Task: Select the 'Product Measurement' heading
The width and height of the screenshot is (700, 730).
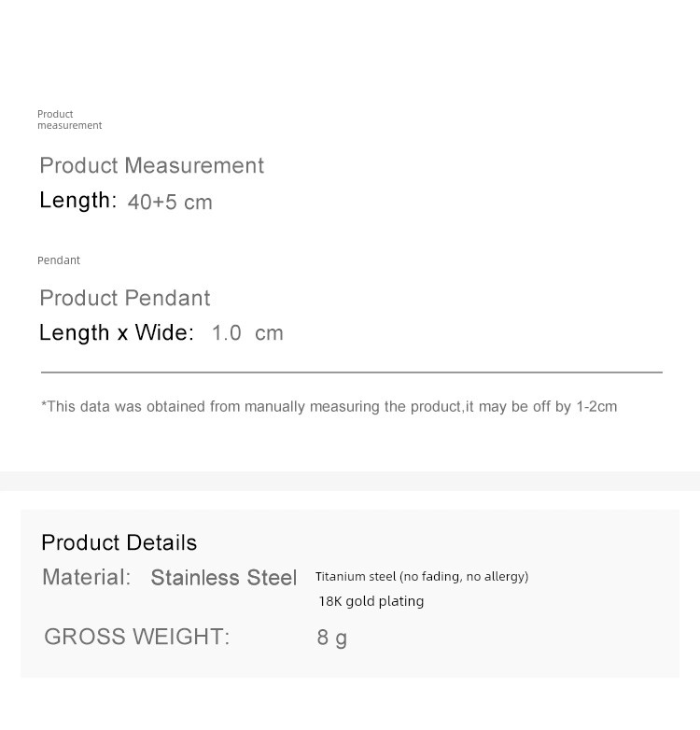Action: (x=152, y=166)
